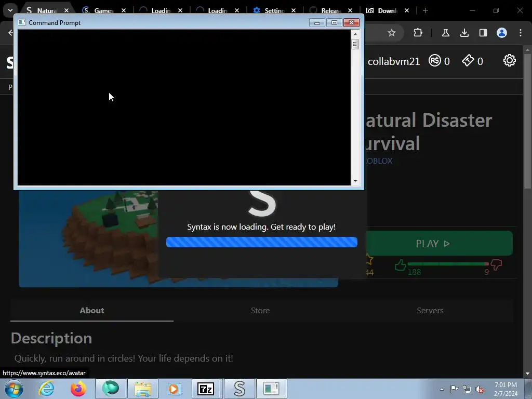
Task: Click the muted volume tray icon
Action: (480, 389)
